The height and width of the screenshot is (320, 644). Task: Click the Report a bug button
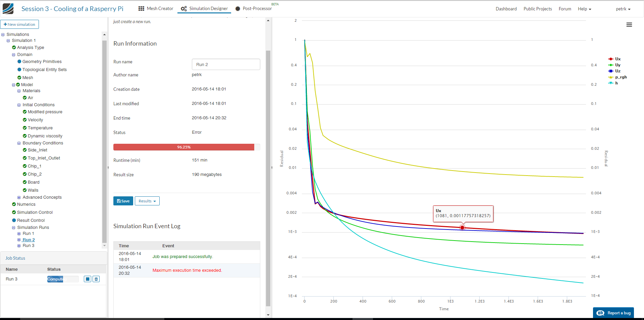tap(613, 313)
